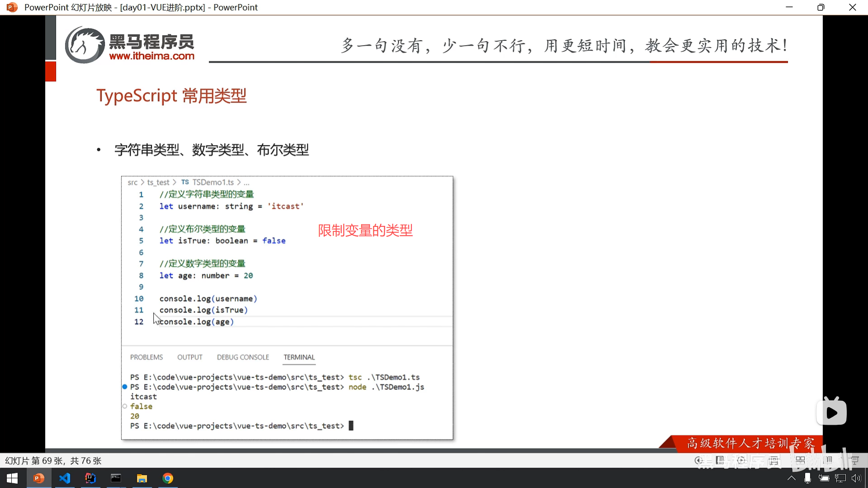The height and width of the screenshot is (488, 868).
Task: Open File Explorer from taskbar
Action: (142, 478)
